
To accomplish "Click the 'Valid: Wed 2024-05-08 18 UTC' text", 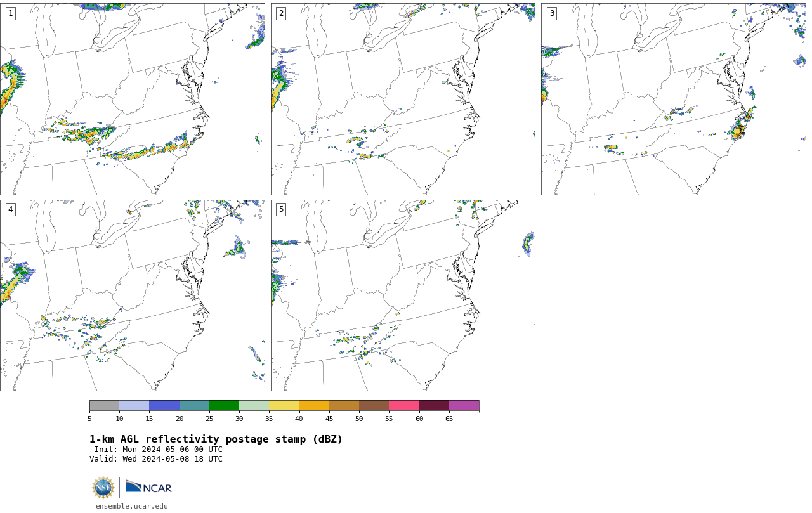I will (156, 459).
